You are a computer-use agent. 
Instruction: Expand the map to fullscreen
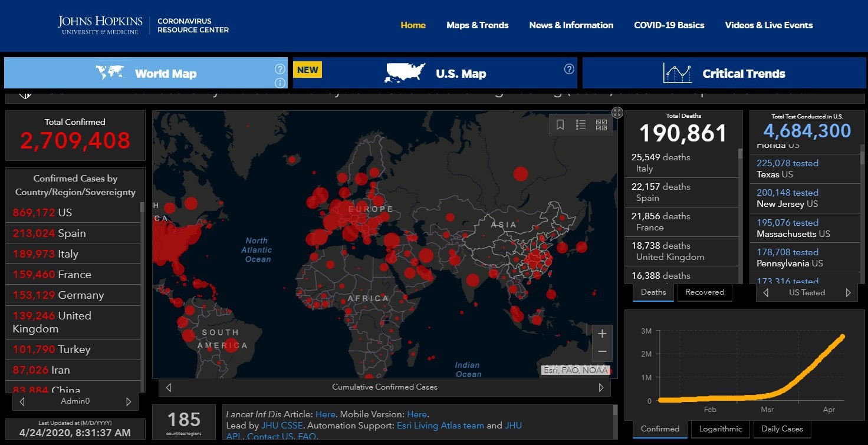(x=617, y=113)
